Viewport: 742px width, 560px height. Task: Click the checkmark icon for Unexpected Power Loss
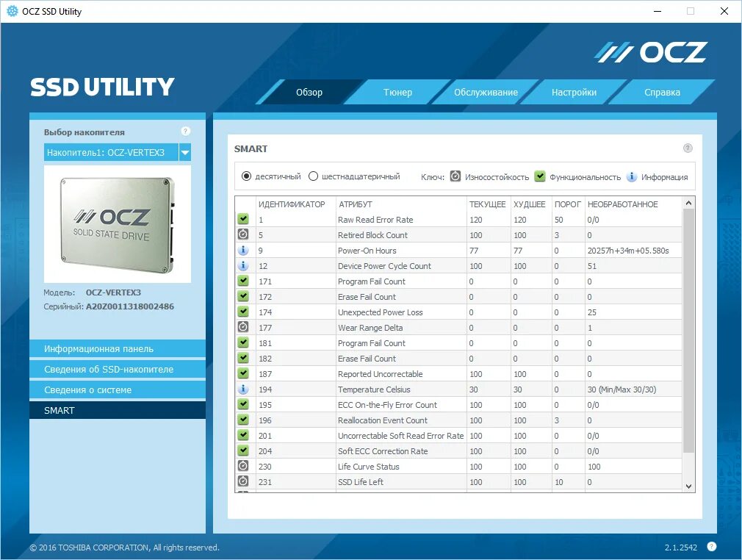tap(242, 312)
